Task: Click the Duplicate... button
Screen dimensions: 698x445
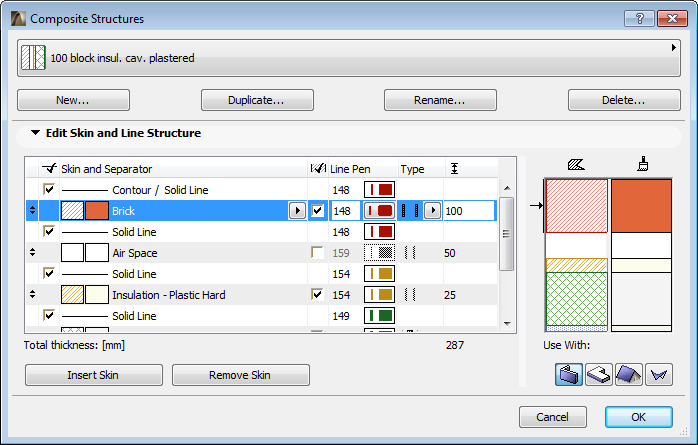Action: [x=257, y=100]
